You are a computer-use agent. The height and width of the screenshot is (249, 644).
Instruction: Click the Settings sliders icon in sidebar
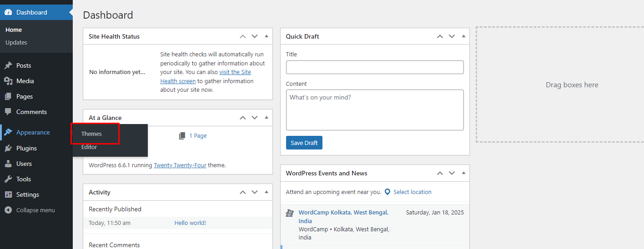8,194
